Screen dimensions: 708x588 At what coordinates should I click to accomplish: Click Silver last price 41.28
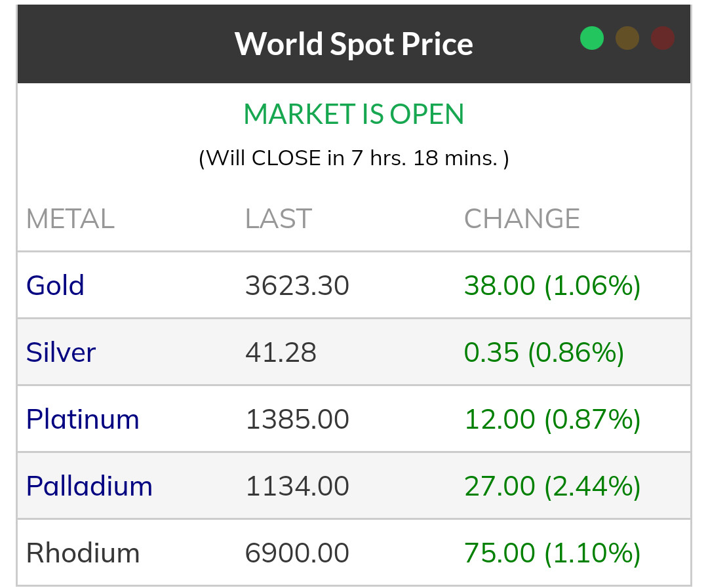(x=281, y=353)
